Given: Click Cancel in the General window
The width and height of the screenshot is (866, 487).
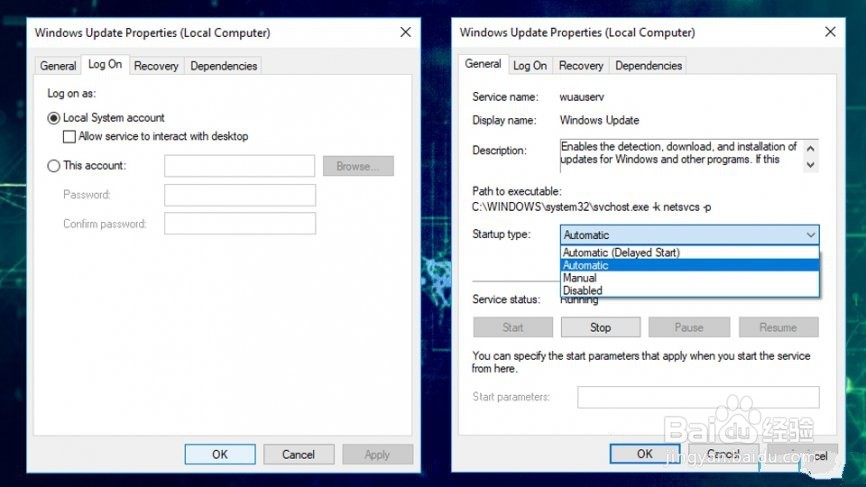Looking at the screenshot, I should [723, 454].
